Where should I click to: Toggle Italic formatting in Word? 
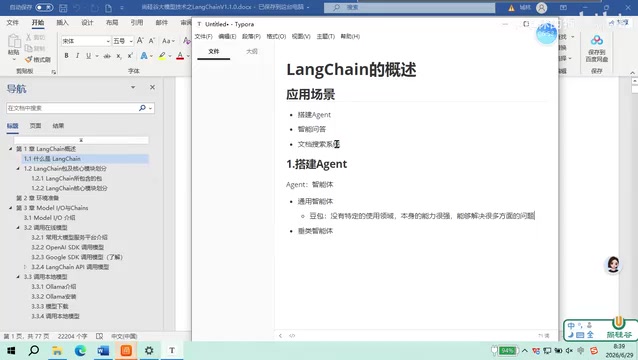tap(77, 56)
